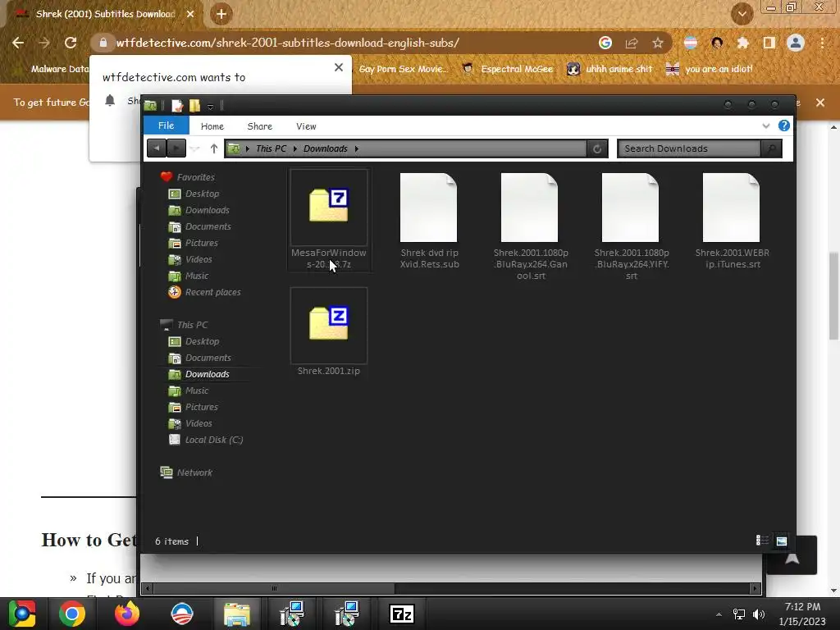
Task: Open 'uhhh anime shit' bookmark
Action: coord(609,69)
